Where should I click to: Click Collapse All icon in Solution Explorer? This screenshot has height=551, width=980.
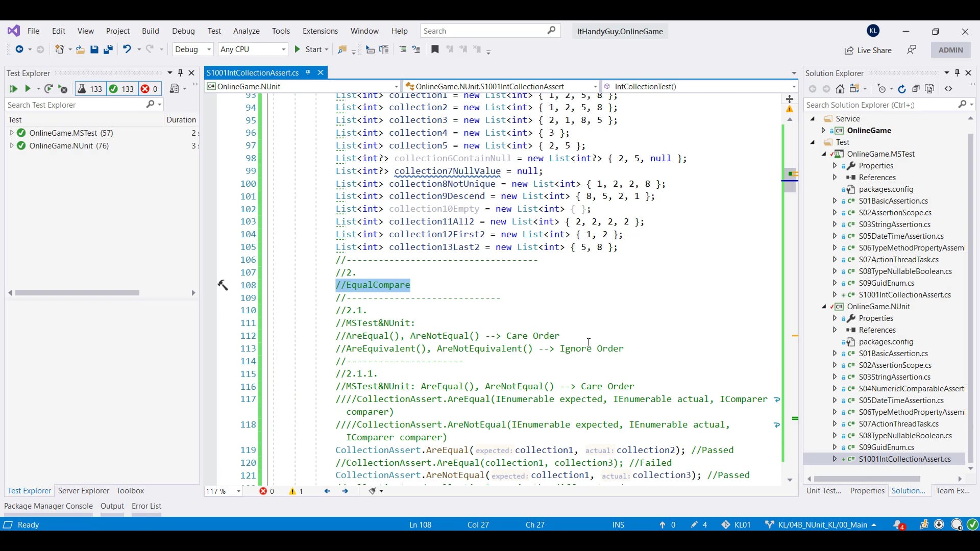(916, 89)
